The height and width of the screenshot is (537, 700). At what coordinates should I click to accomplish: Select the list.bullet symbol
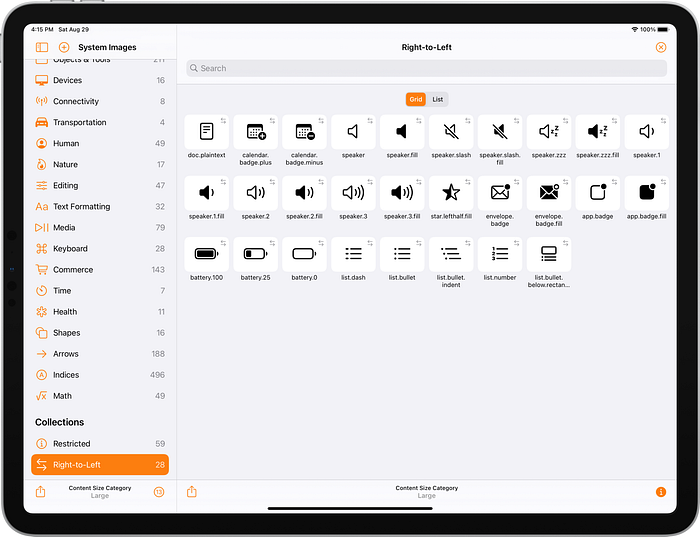(x=402, y=254)
